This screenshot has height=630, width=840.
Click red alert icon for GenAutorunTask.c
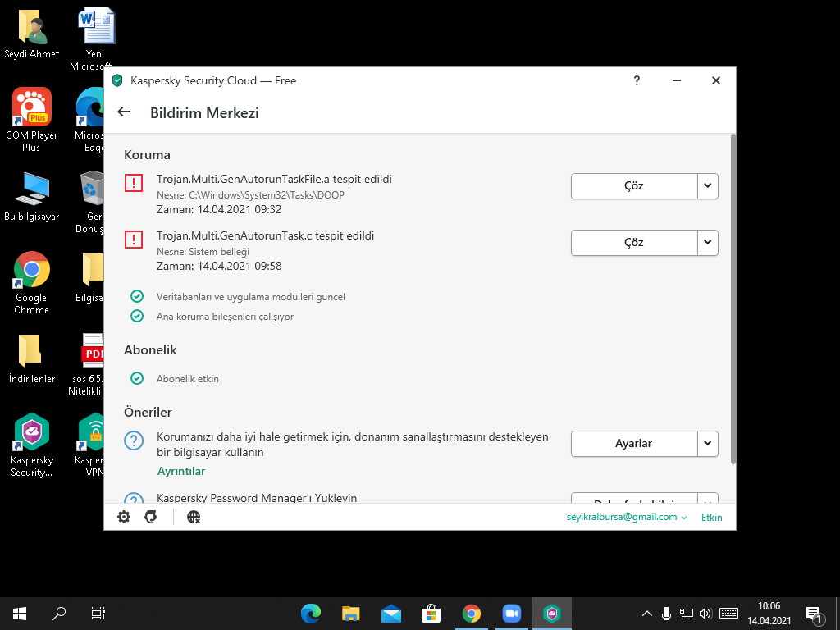click(134, 240)
